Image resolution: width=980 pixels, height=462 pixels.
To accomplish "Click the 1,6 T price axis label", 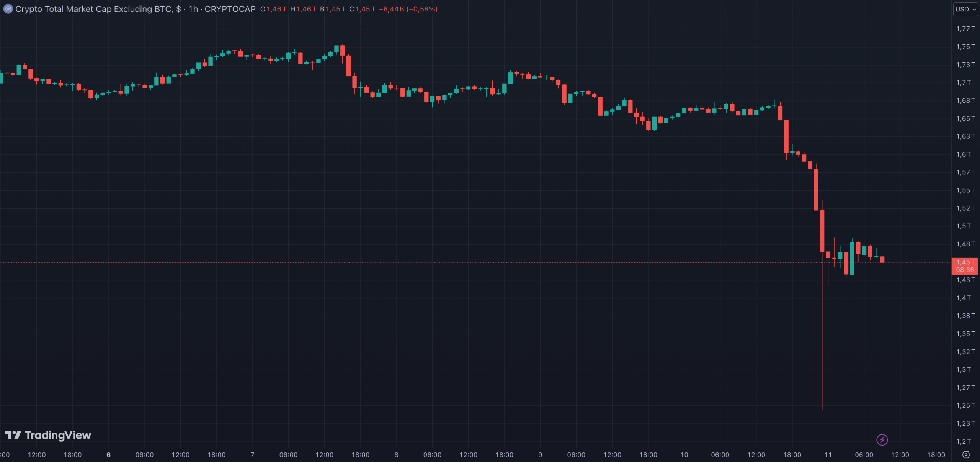I will 964,154.
